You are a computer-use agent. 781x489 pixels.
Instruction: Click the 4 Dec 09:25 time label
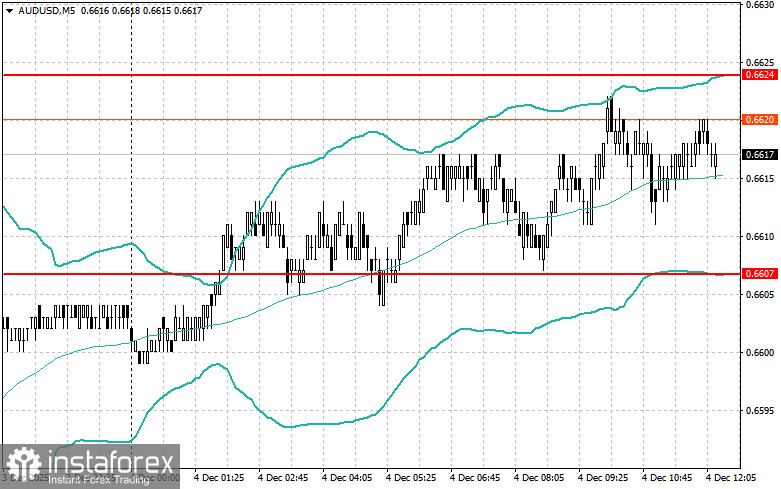click(603, 478)
